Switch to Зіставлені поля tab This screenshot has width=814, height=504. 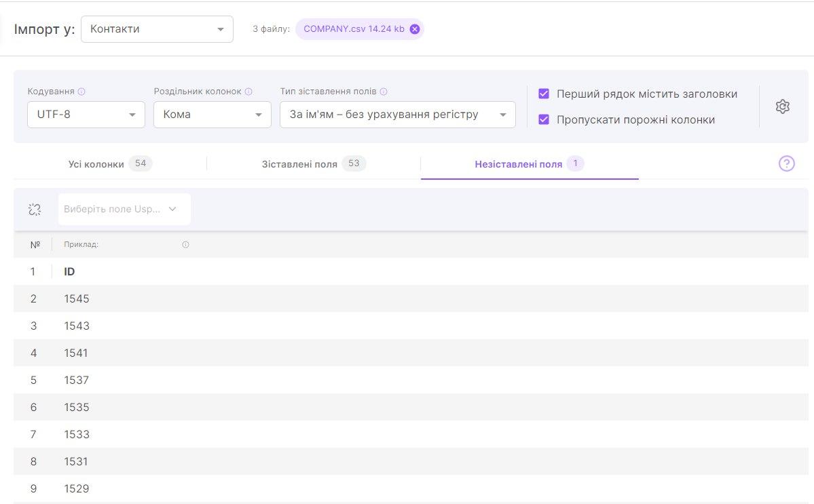(x=313, y=164)
